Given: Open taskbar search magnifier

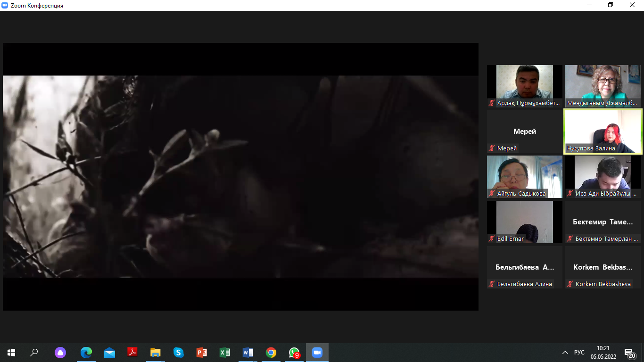Looking at the screenshot, I should [34, 353].
